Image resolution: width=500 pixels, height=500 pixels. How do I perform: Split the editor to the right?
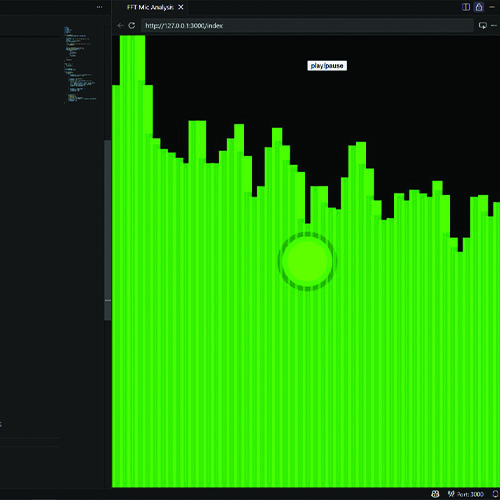pos(466,7)
